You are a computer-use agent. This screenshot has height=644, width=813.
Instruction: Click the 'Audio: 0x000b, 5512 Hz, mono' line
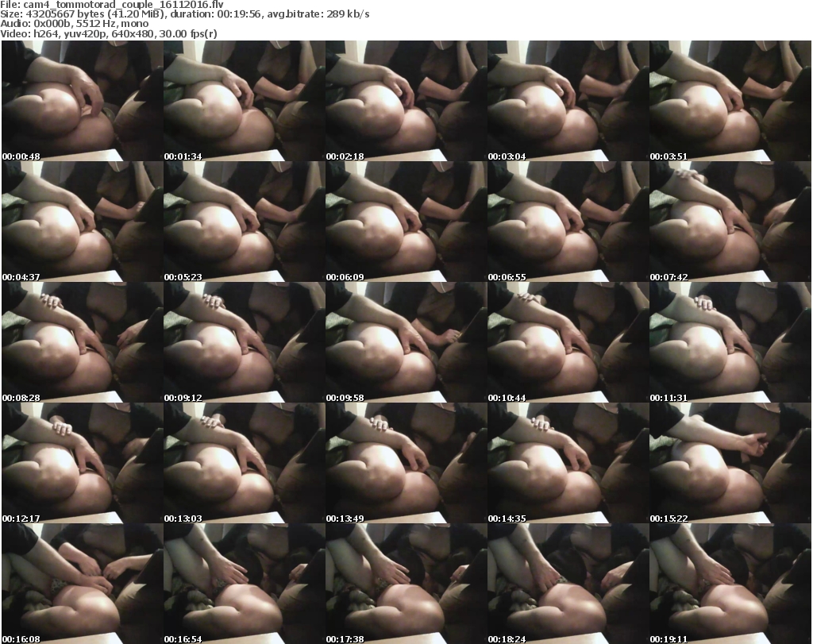[x=74, y=24]
